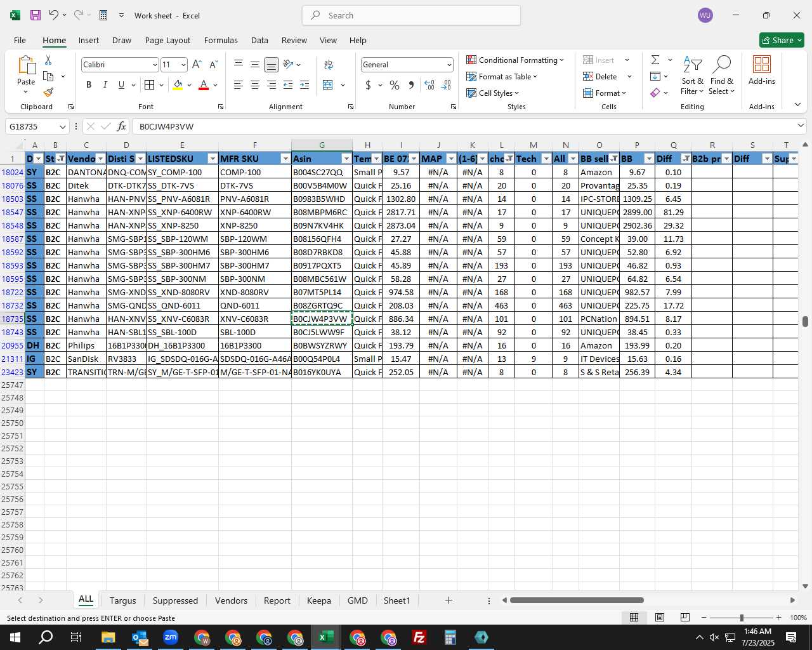Switch to the Data tab

[x=259, y=40]
